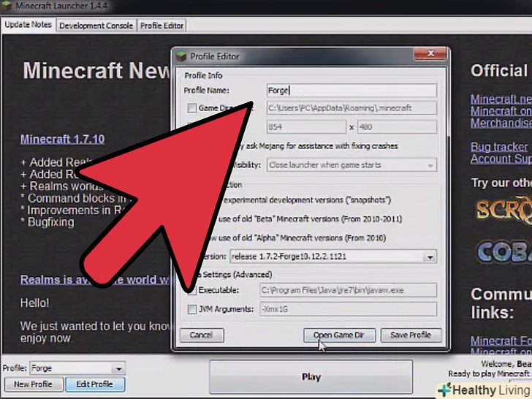Toggle the Executable checkbox
Viewport: 532px width, 399px height.
click(x=192, y=290)
